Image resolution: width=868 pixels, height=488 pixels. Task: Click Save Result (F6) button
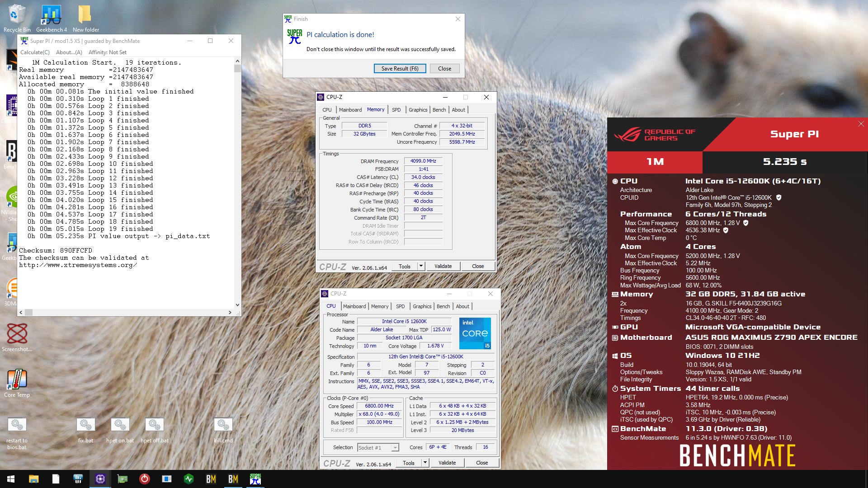pos(400,69)
